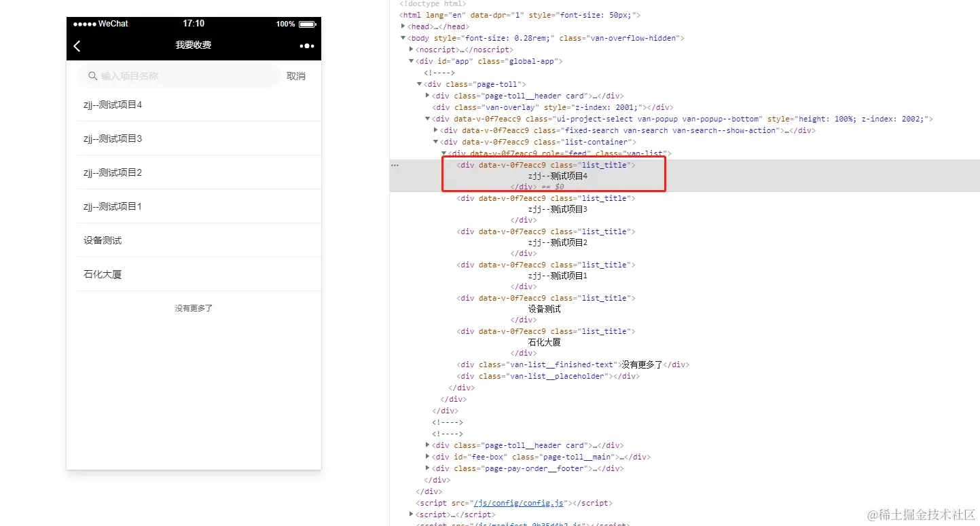Click the "van-overflow-hidden" class value on body
Viewport: 980px width, 526px height.
[x=633, y=38]
